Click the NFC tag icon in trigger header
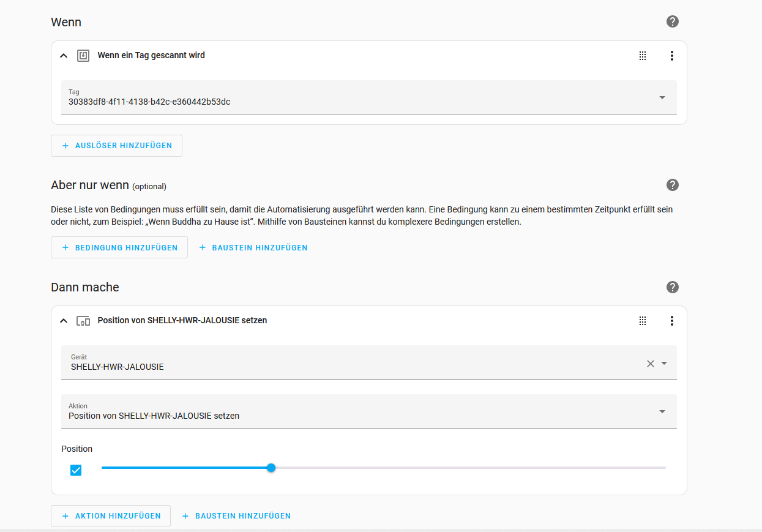 pyautogui.click(x=83, y=56)
